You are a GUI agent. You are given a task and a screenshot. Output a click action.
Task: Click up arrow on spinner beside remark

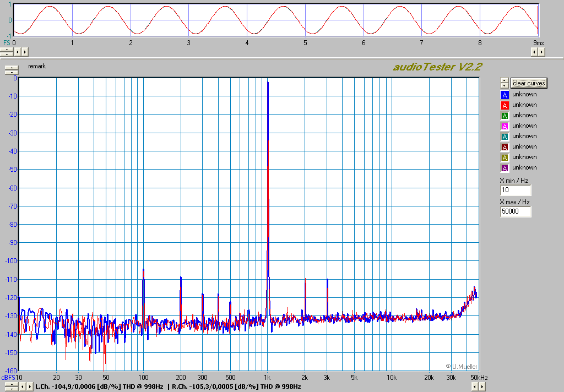tap(11, 68)
